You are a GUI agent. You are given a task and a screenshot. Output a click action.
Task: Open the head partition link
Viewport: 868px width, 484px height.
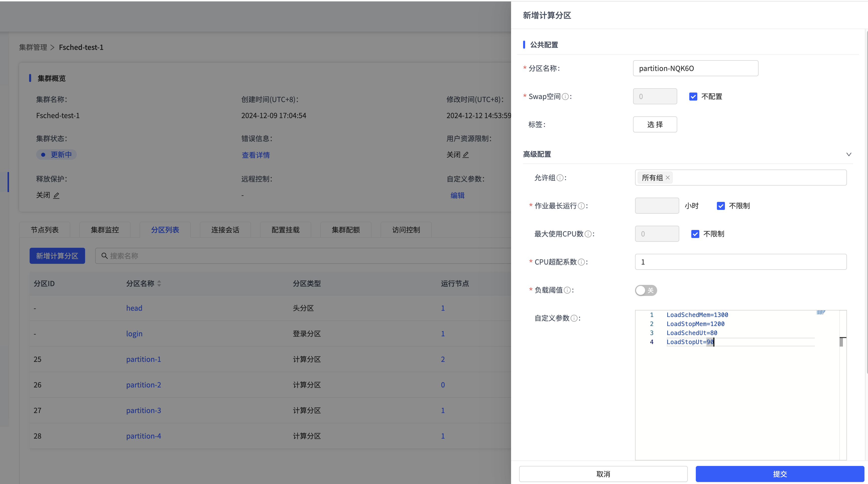[x=134, y=308]
